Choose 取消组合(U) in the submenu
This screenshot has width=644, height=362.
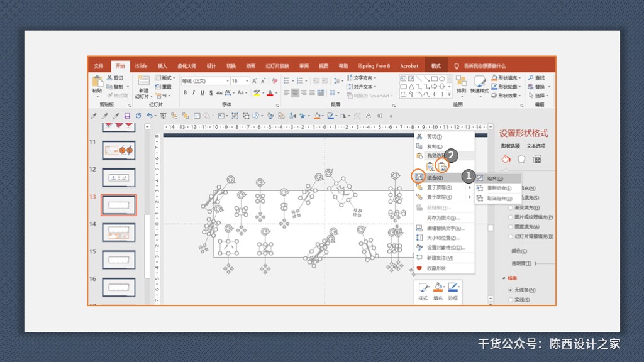tap(498, 199)
